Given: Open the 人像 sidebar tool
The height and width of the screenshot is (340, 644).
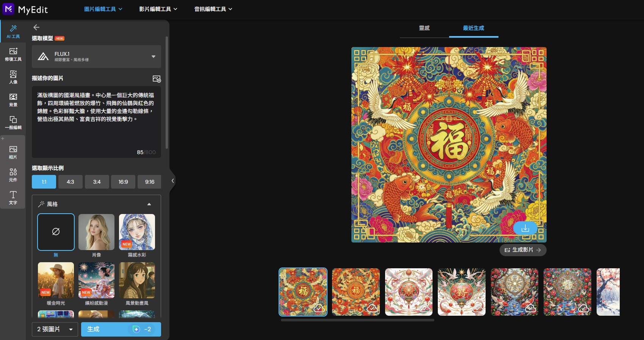Looking at the screenshot, I should (x=13, y=77).
